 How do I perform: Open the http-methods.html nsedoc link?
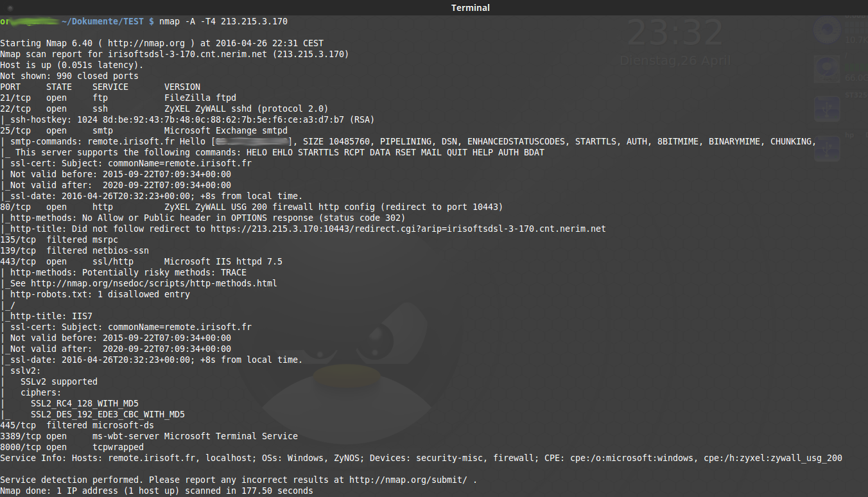tap(154, 283)
